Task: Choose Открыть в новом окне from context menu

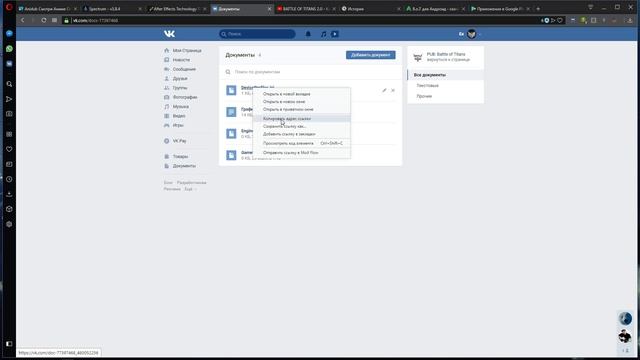Action: pos(302,102)
